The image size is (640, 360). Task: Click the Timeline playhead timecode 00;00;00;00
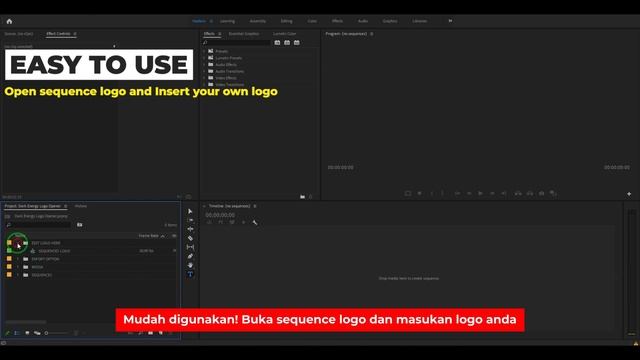pos(220,215)
